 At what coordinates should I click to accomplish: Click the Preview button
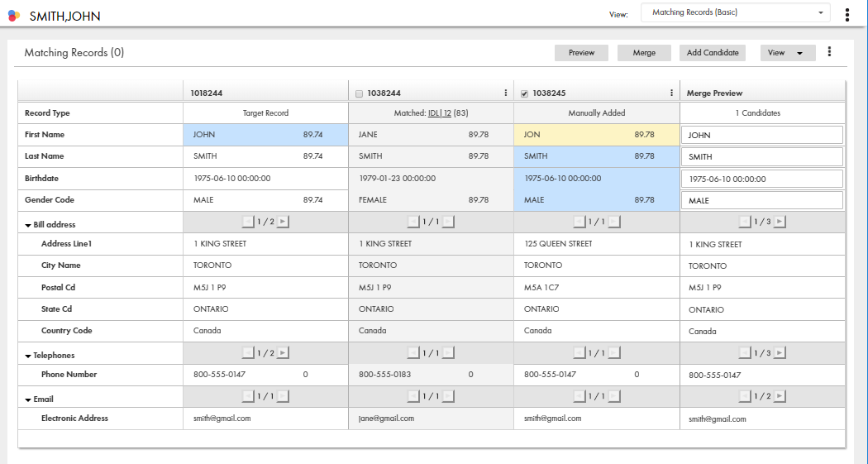[581, 53]
